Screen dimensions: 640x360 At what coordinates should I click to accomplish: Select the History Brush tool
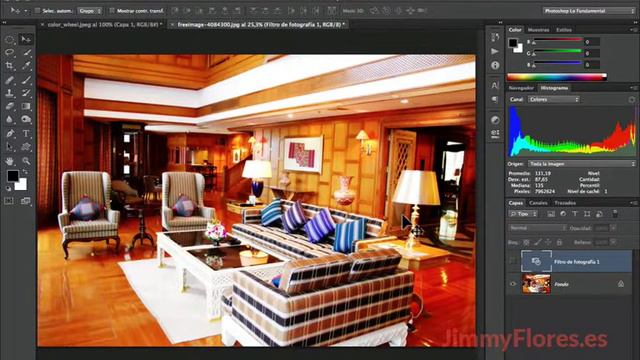(x=26, y=93)
